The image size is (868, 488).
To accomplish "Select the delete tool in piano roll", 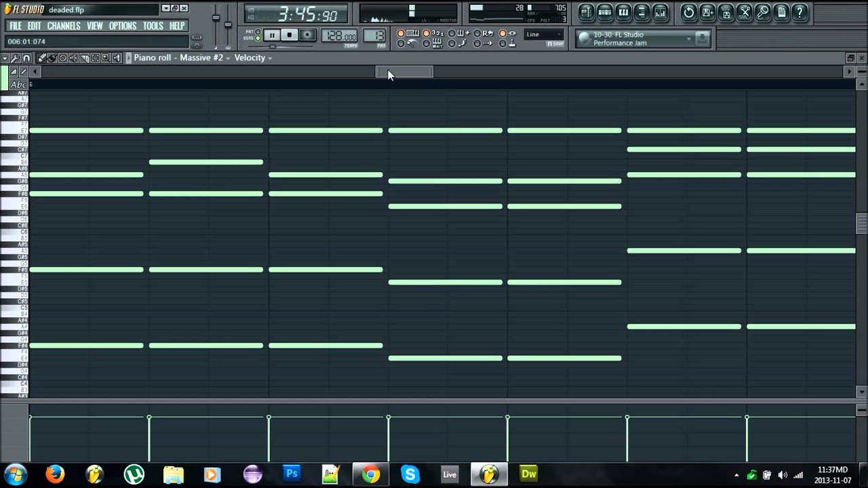I will point(62,58).
